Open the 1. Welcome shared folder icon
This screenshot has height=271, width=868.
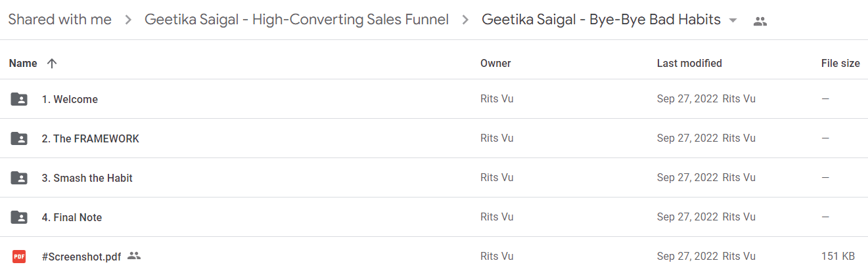point(19,99)
